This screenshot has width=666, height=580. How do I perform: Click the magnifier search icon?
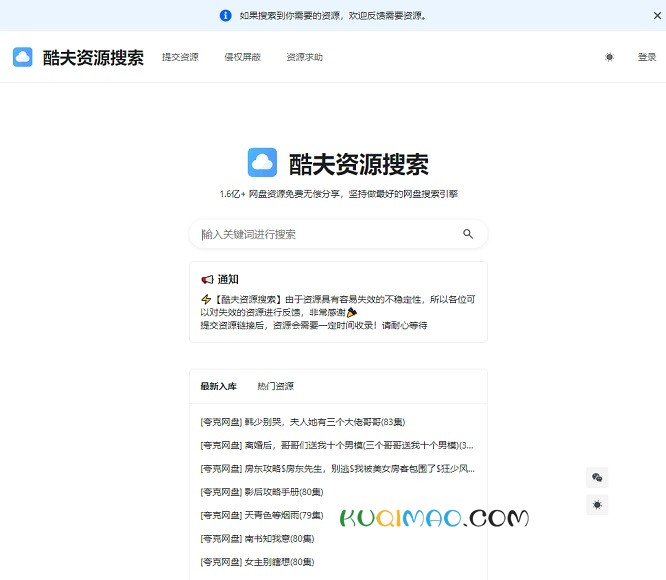click(468, 234)
